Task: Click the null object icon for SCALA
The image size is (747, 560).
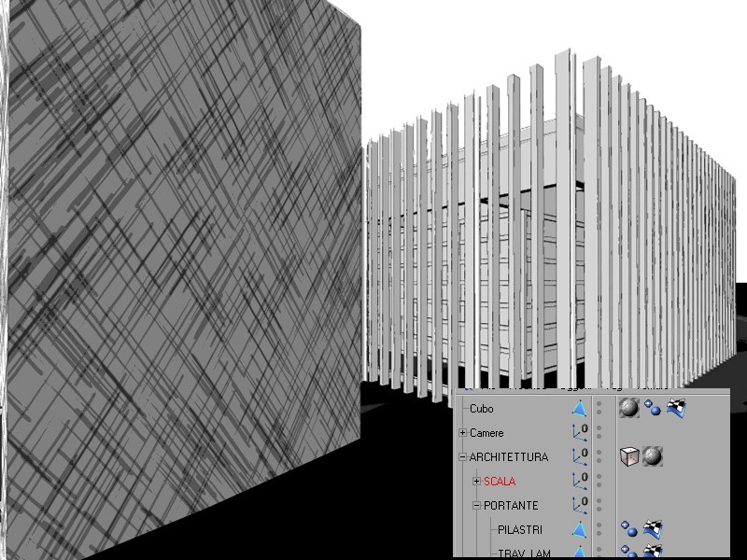Action: click(580, 481)
